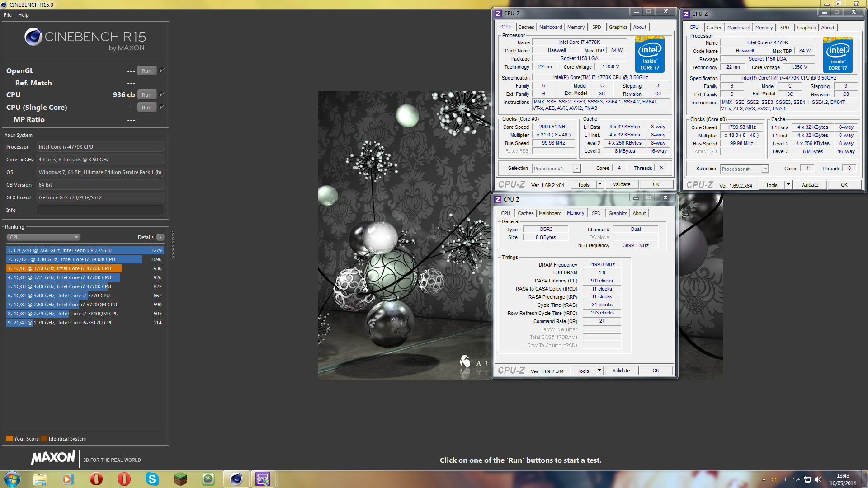Open Processor #1 selection in top-right CPU-Z

(744, 169)
